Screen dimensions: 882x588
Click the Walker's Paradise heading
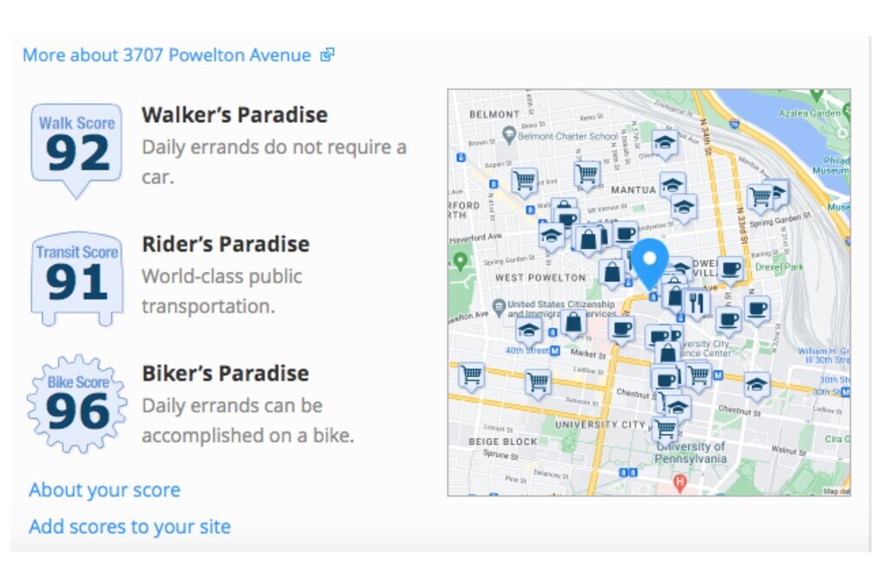point(234,115)
